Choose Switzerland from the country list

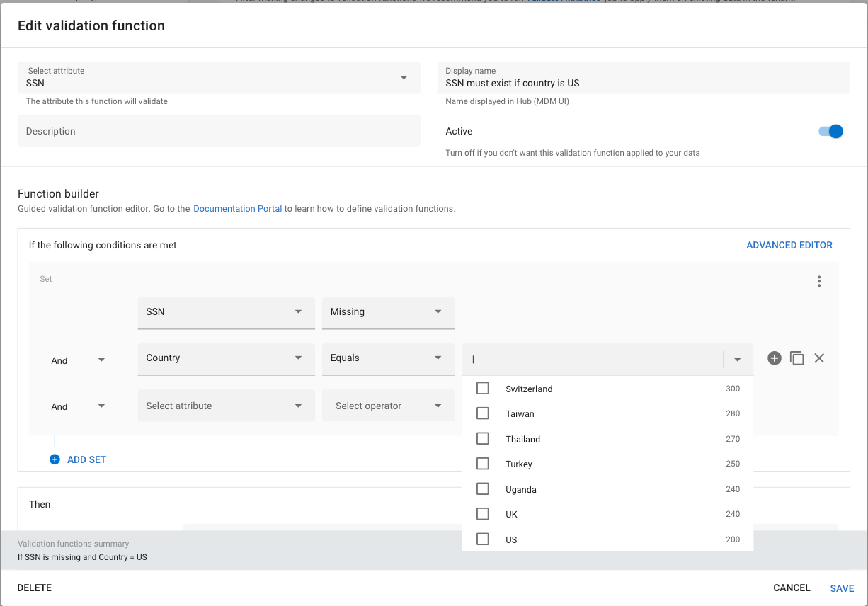(x=607, y=389)
